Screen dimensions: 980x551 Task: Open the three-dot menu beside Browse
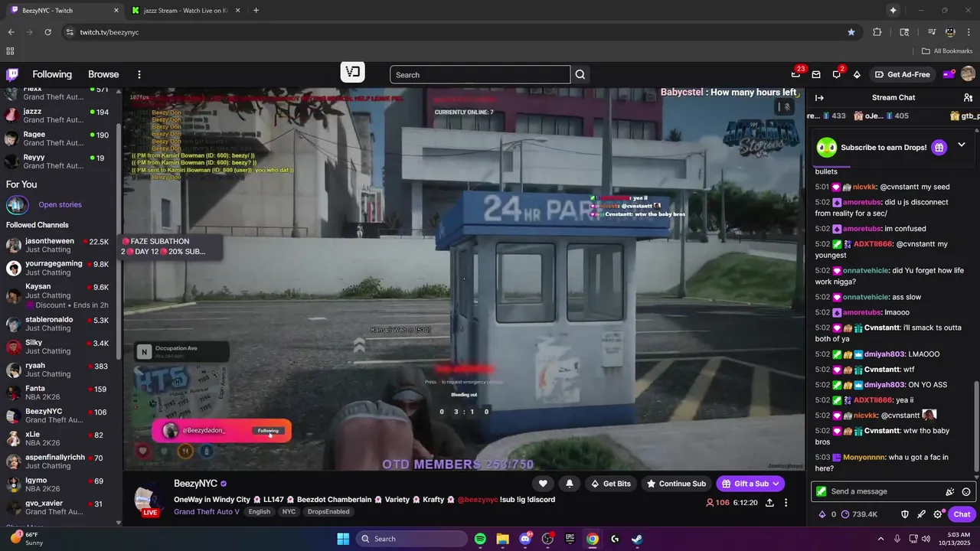139,74
